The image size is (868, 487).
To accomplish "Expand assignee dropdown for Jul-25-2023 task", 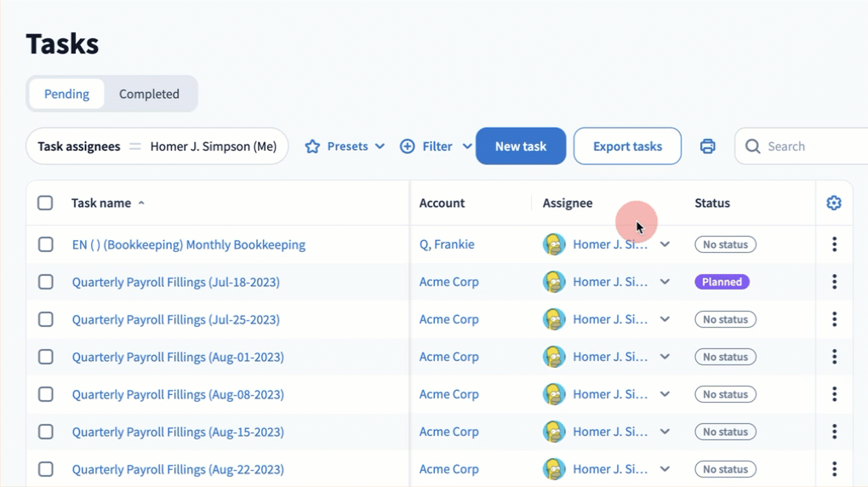I will pyautogui.click(x=665, y=319).
